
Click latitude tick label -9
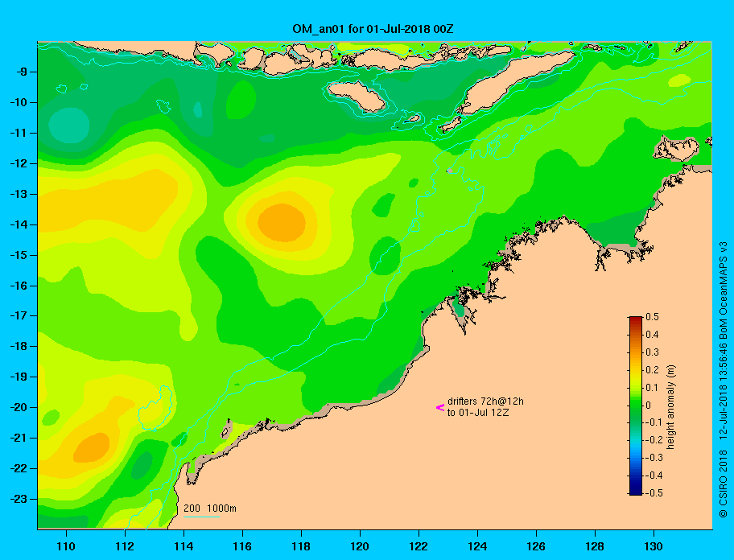[21, 72]
